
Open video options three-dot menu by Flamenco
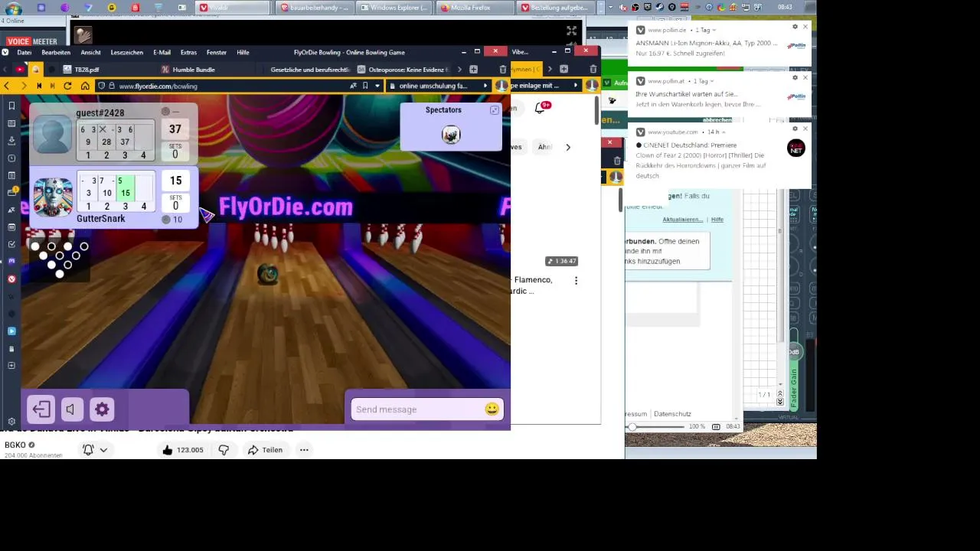pos(576,281)
